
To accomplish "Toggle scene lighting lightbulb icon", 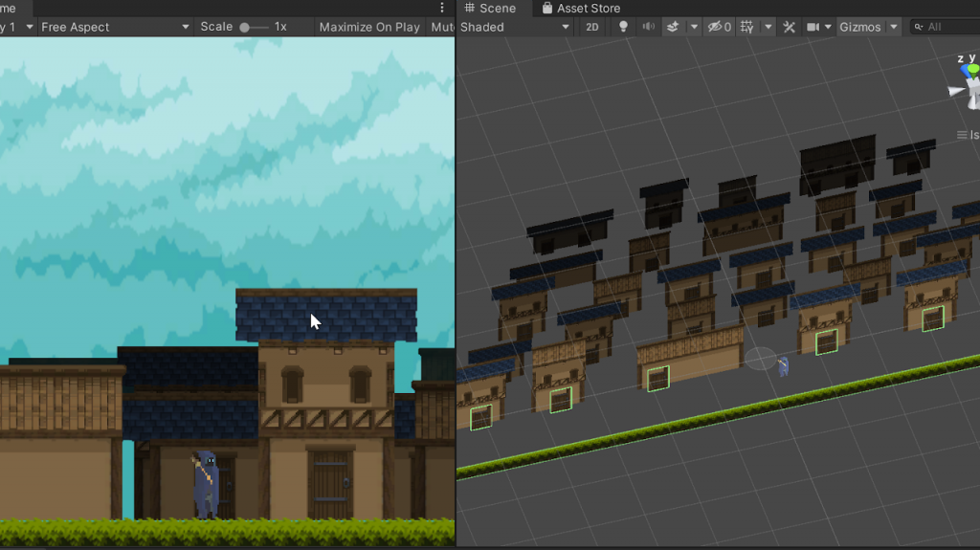I will [623, 27].
